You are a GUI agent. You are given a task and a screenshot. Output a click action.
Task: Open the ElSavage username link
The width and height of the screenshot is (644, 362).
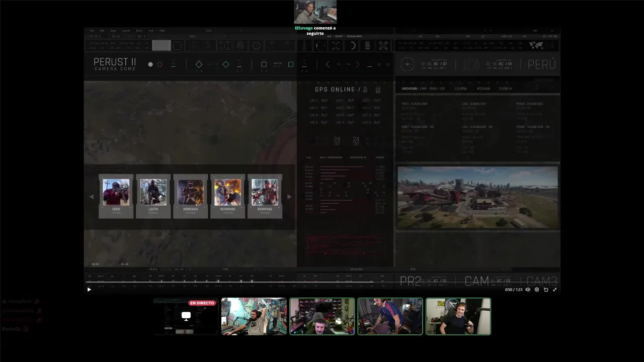click(303, 28)
